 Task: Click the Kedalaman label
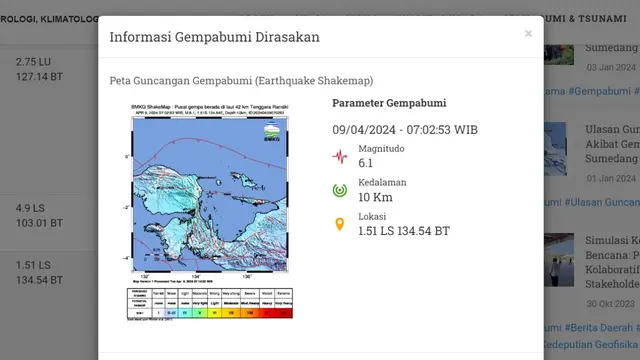coord(382,182)
